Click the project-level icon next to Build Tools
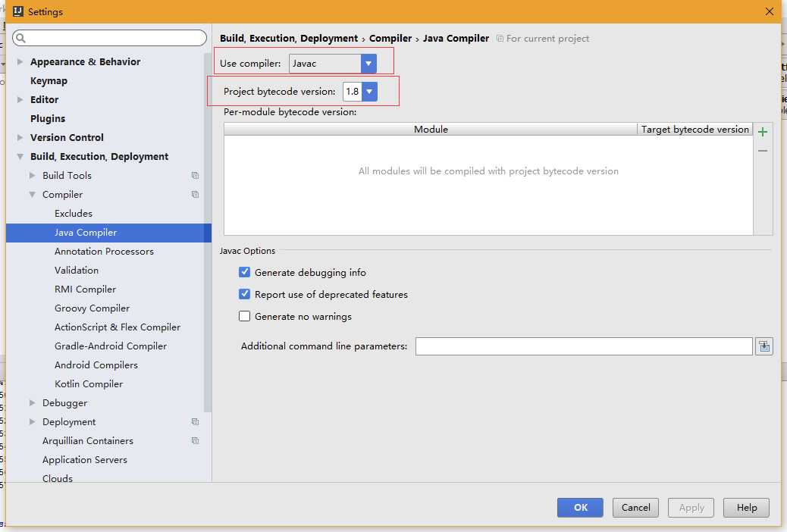The image size is (787, 532). click(196, 175)
